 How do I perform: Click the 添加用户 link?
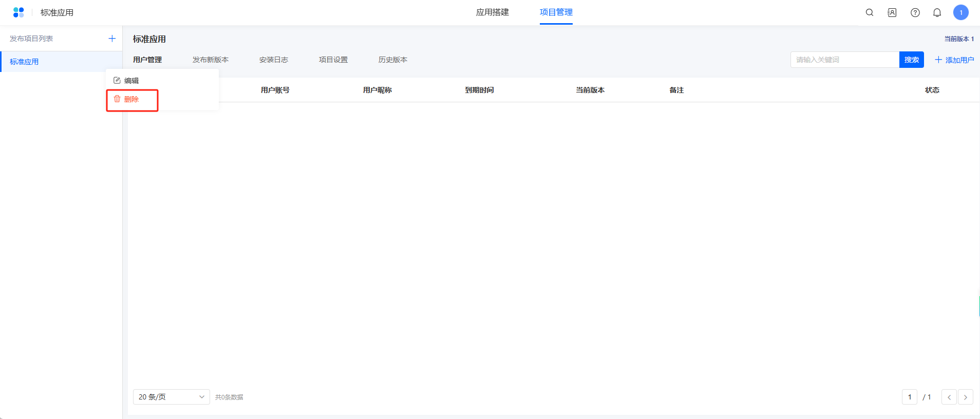(x=954, y=60)
